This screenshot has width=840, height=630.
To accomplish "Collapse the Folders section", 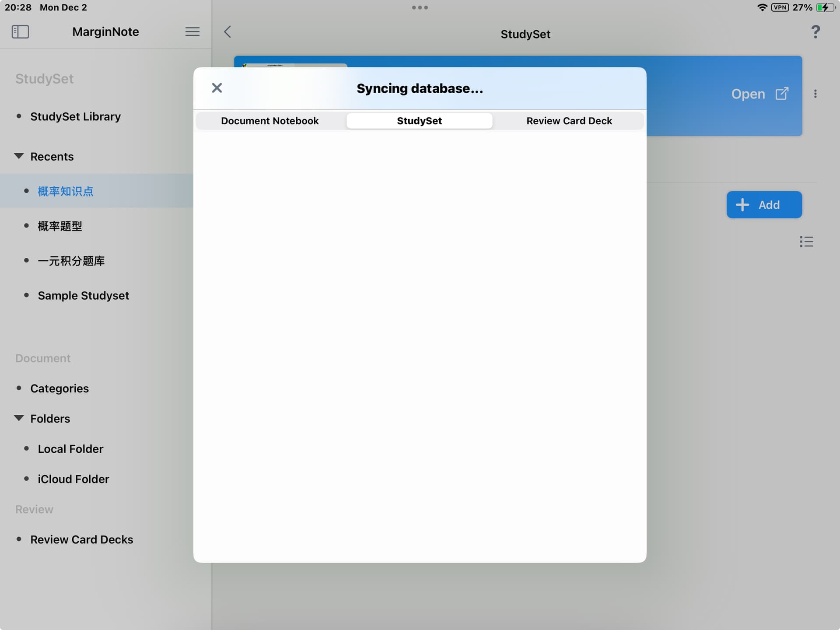I will click(19, 418).
